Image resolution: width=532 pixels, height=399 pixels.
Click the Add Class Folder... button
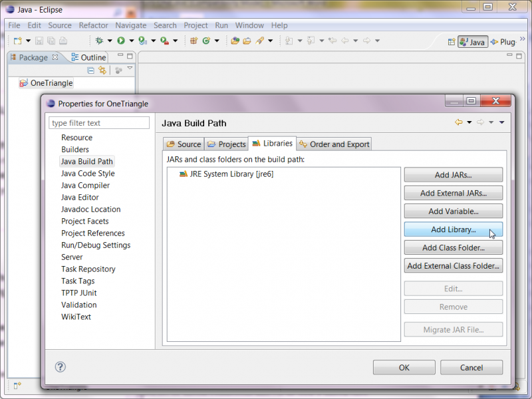click(454, 247)
